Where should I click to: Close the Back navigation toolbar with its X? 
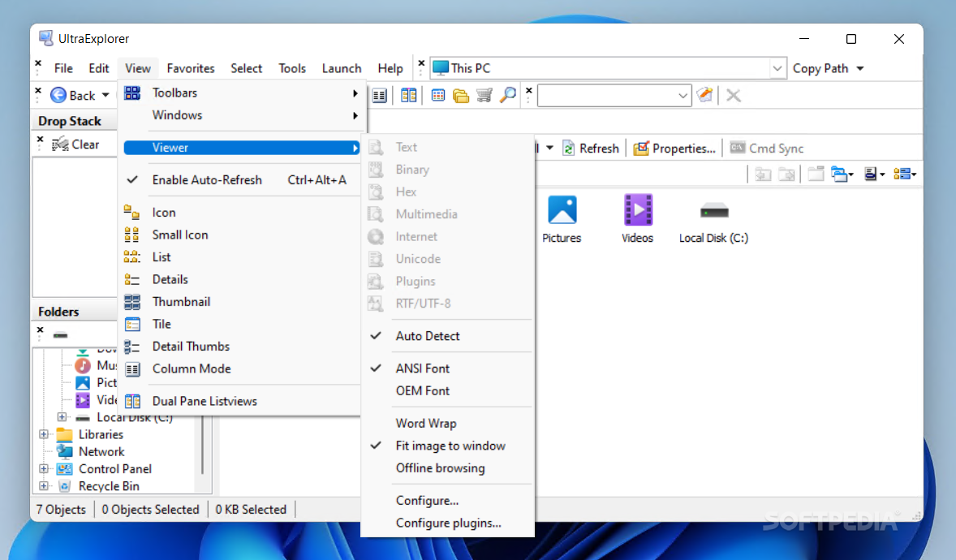[38, 90]
